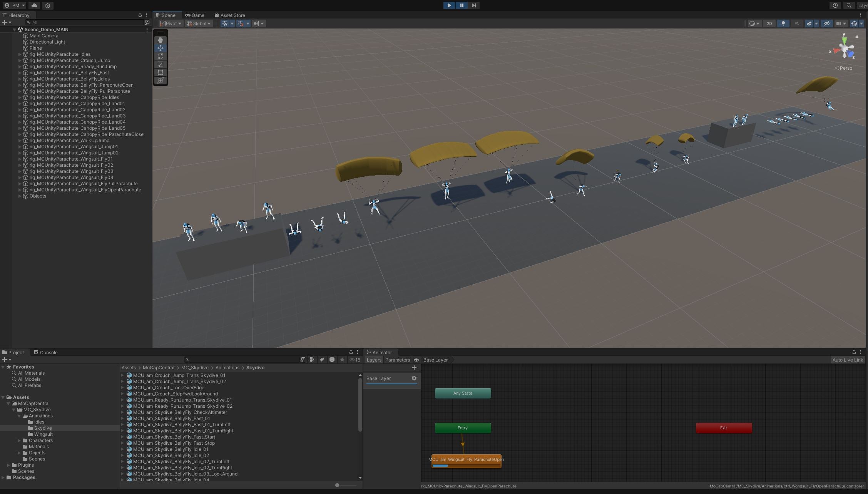This screenshot has width=868, height=494.
Task: Open the cloud services icon
Action: point(34,5)
